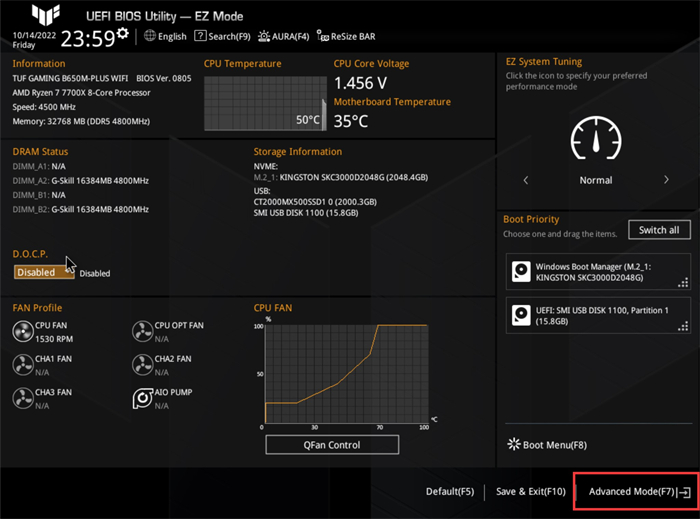700x519 pixels.
Task: Click the Switch all button
Action: pyautogui.click(x=659, y=230)
